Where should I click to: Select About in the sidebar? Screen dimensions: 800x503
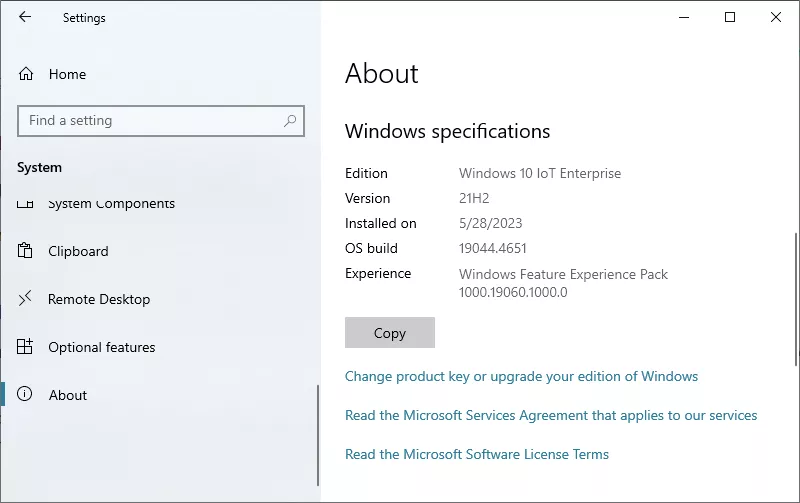pos(68,395)
